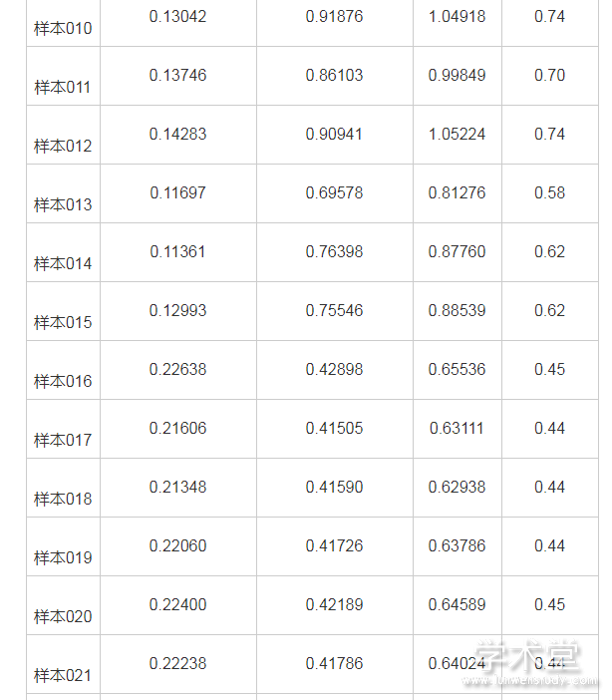Select value 0.41590 in 样本018 row
612x700 pixels.
click(x=334, y=487)
